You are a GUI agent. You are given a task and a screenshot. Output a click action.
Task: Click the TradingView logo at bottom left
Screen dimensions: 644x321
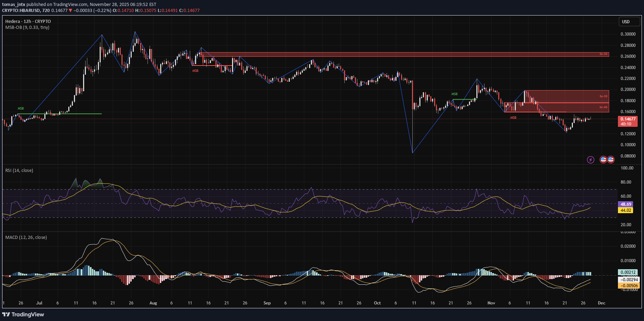24,314
